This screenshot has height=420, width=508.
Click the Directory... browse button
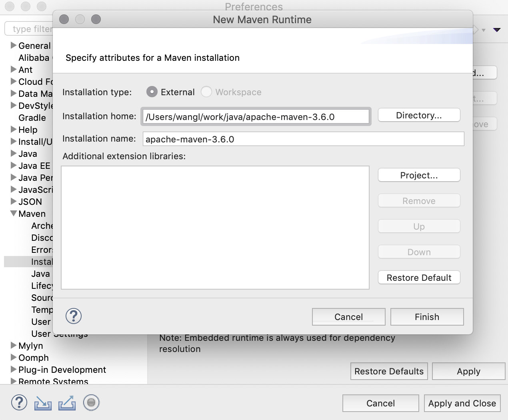click(x=419, y=115)
